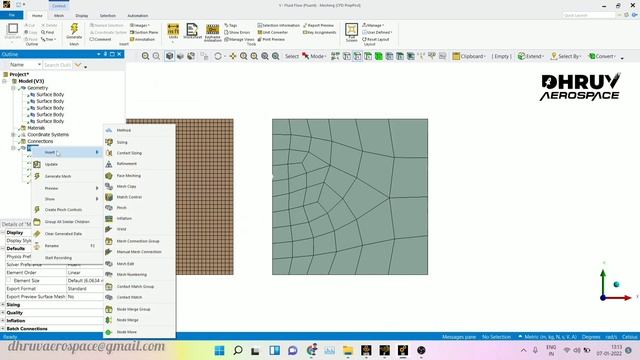Viewport: 640px width, 360px height.
Task: Click the Full Screen icon
Action: coord(351,32)
